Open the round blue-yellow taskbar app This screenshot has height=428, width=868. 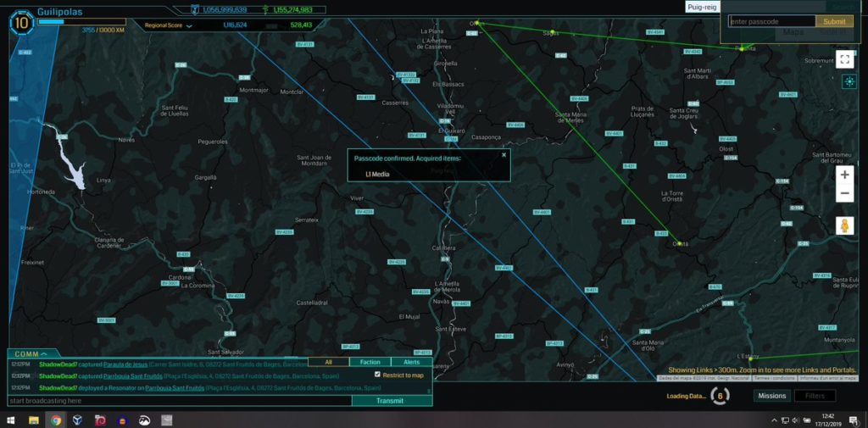point(122,420)
